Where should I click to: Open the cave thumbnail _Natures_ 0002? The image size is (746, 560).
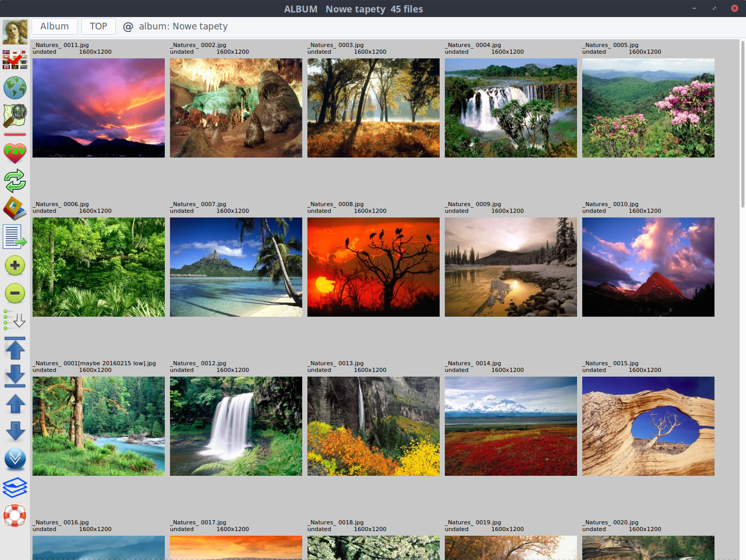tap(236, 108)
